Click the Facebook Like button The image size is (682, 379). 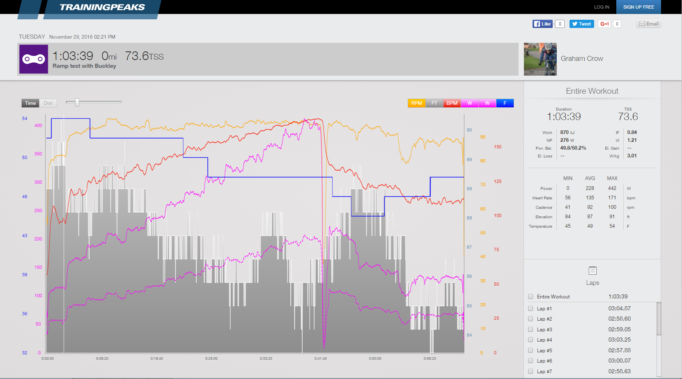click(x=542, y=24)
